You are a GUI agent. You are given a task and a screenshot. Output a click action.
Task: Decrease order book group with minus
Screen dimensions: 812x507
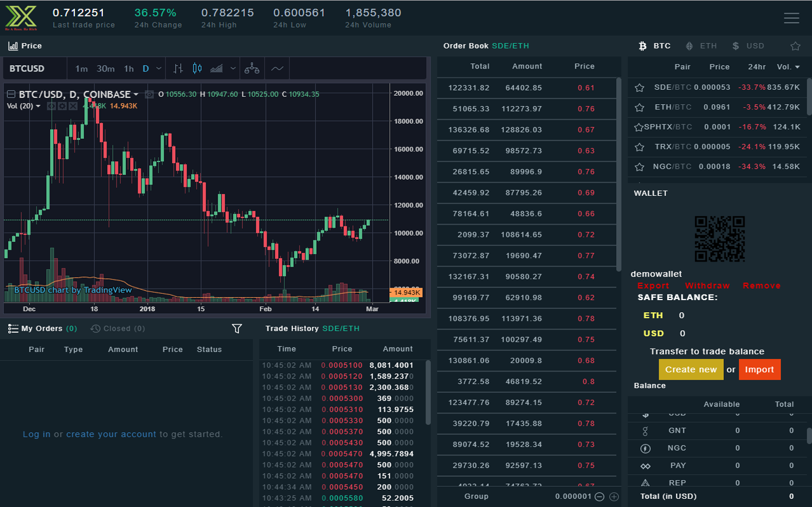(599, 497)
